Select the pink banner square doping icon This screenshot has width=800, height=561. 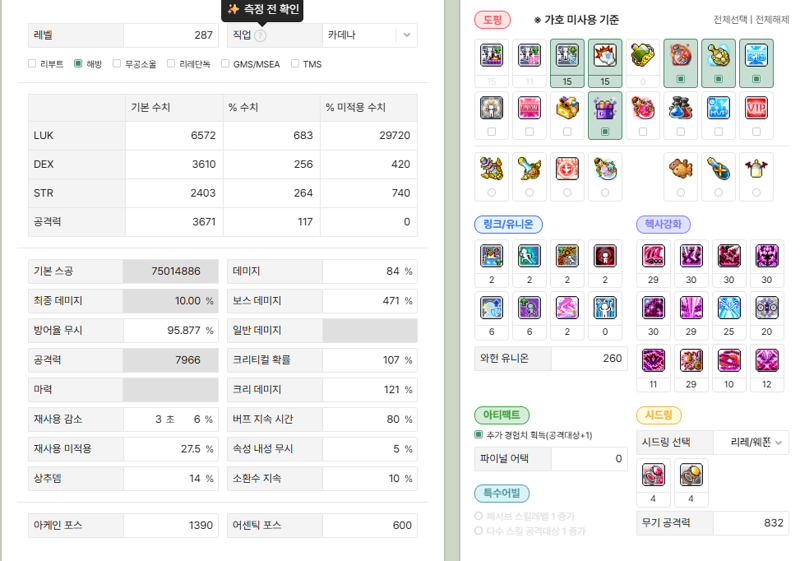pos(529,108)
